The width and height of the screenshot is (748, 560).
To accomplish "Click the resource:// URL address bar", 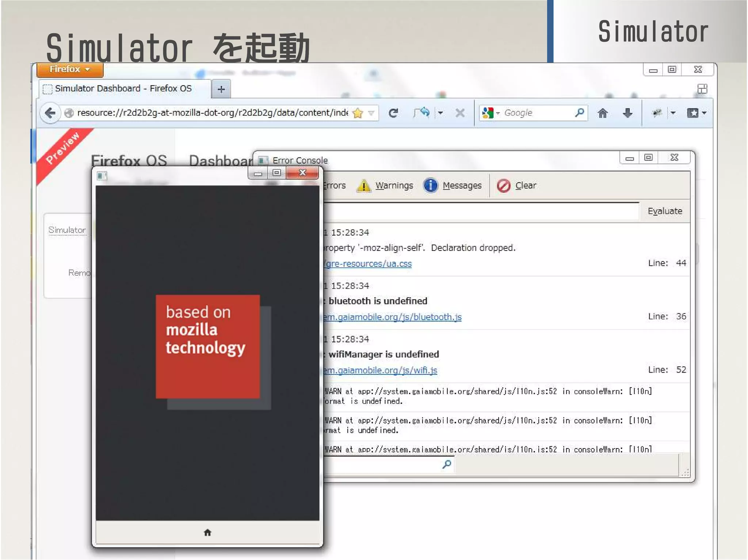I will point(212,113).
